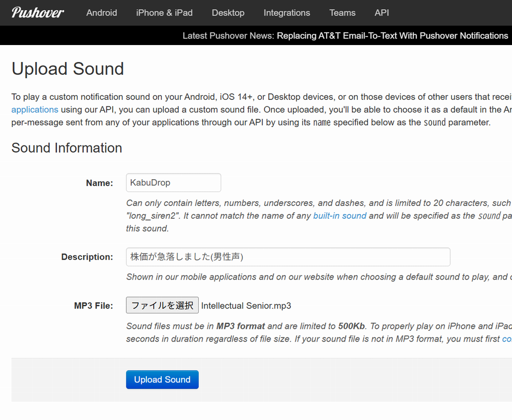Click the "Name:" form label
Image resolution: width=512 pixels, height=420 pixels.
[99, 183]
